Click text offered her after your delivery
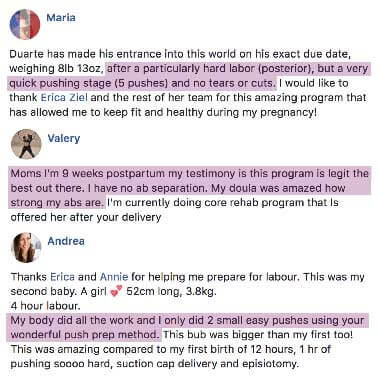379x379 pixels. click(86, 217)
